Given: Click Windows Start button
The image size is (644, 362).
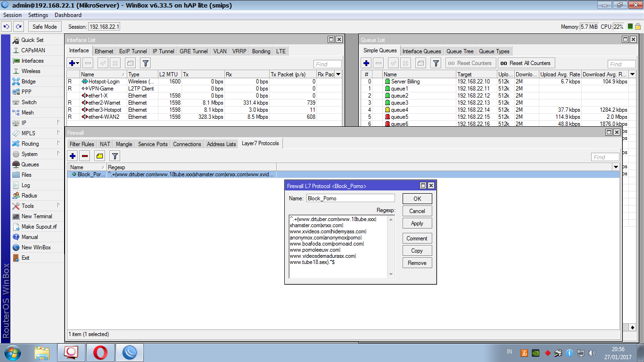Looking at the screenshot, I should point(13,353).
